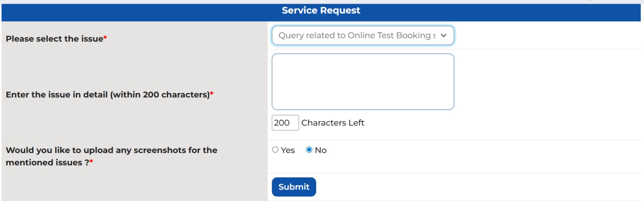Image resolution: width=644 pixels, height=205 pixels.
Task: Click the Service Request header bar
Action: (x=320, y=11)
